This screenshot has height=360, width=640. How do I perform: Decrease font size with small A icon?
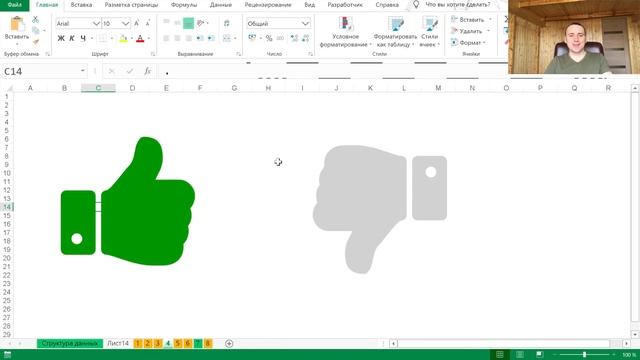tap(147, 23)
